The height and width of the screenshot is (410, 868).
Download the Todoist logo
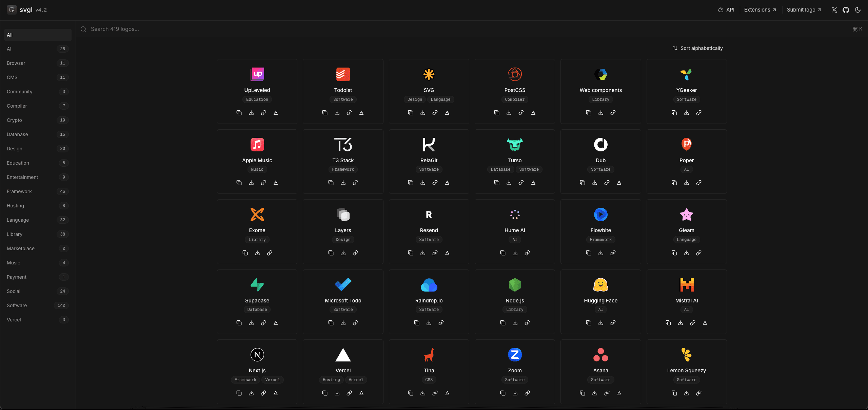pos(337,113)
